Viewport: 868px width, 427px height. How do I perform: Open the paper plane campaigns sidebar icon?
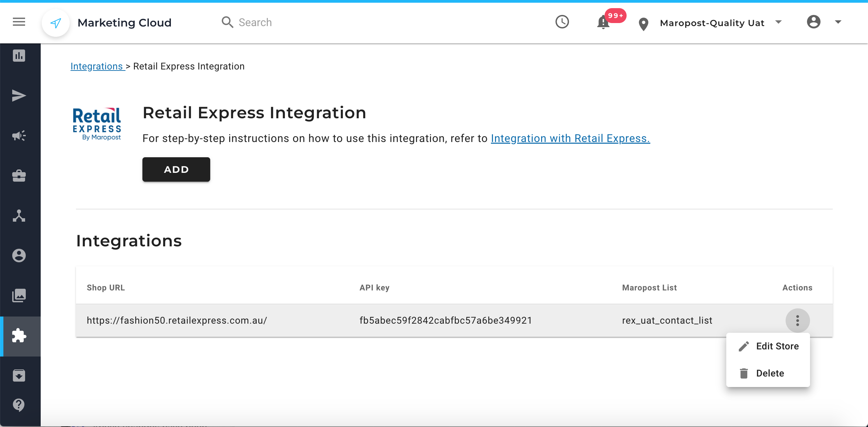[19, 96]
